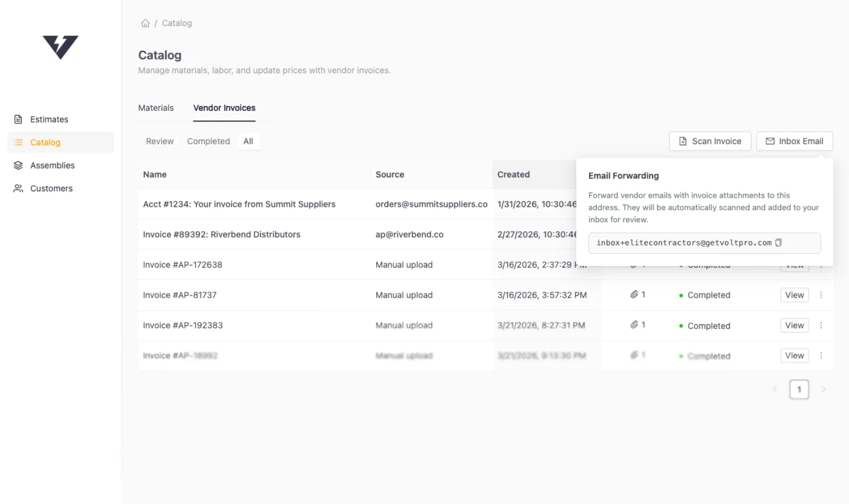The image size is (849, 504).
Task: Click the paperclip icon on Invoice #AP-81737
Action: pyautogui.click(x=635, y=294)
